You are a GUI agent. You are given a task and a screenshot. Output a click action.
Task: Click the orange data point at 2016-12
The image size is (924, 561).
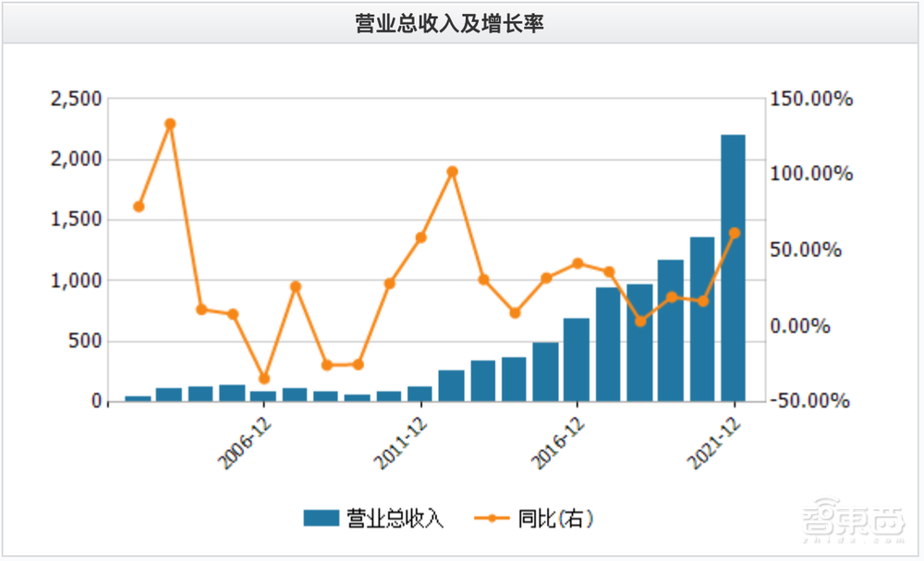(x=577, y=263)
